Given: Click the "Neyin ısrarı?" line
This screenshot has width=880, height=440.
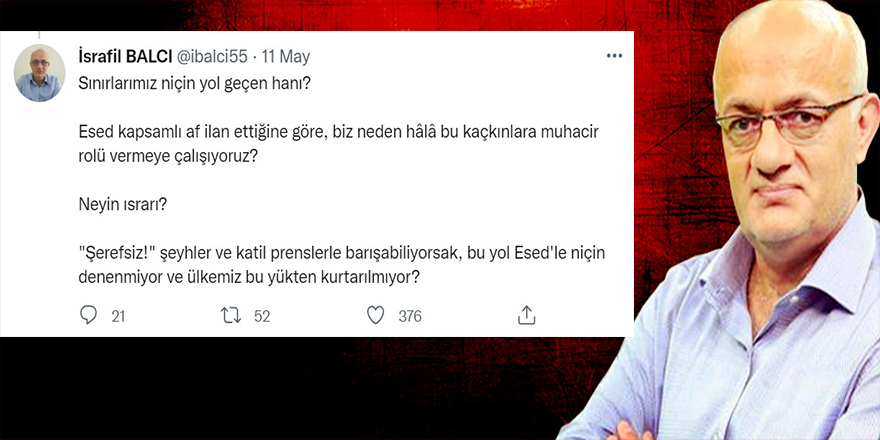Looking at the screenshot, I should click(122, 206).
